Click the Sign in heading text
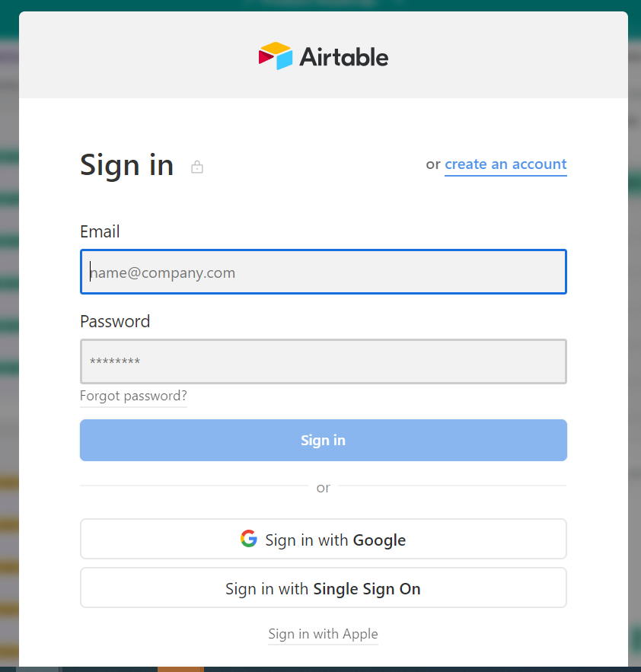The height and width of the screenshot is (672, 641). (126, 165)
